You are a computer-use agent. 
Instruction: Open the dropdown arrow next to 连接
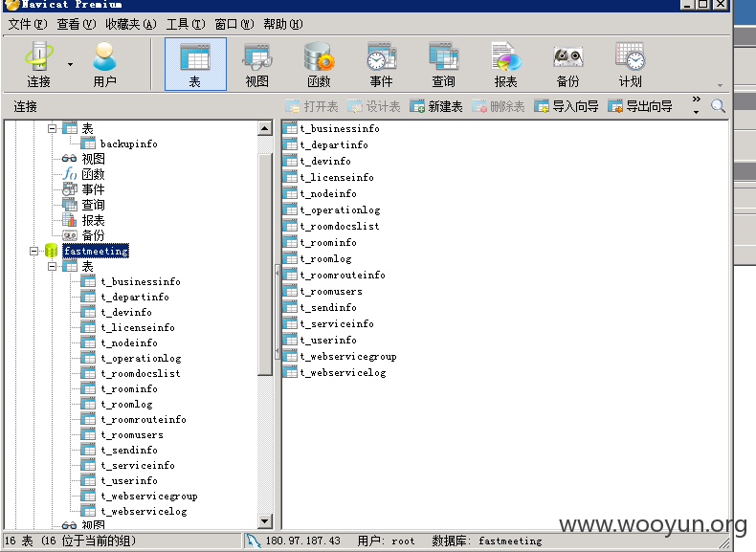click(x=71, y=65)
